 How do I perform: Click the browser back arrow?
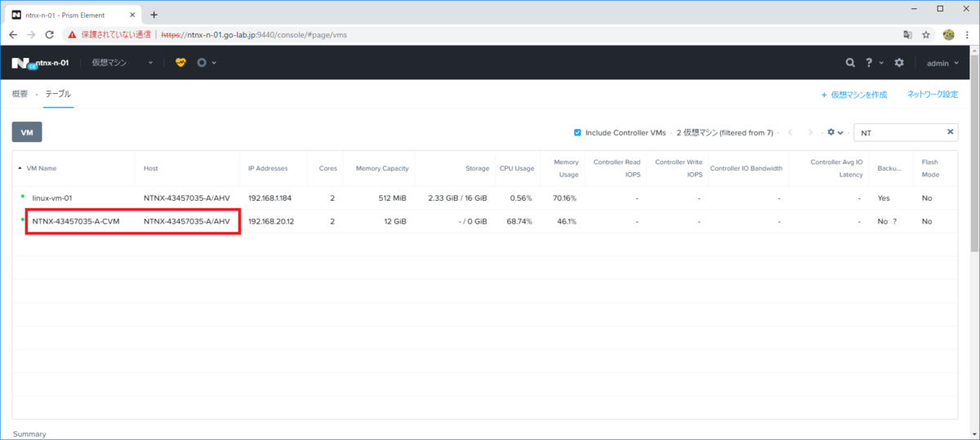[x=13, y=35]
